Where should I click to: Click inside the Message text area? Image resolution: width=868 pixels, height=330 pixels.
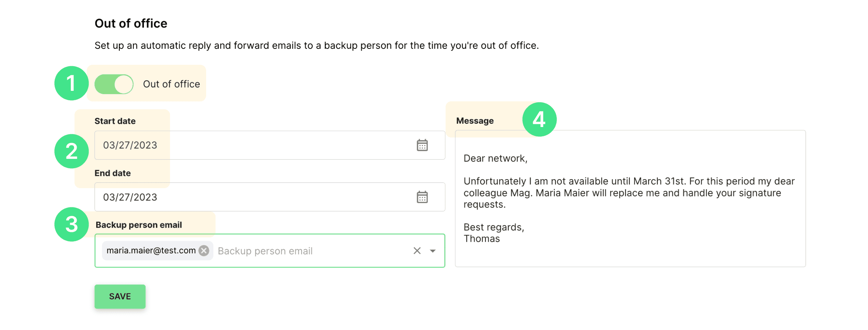(x=630, y=199)
